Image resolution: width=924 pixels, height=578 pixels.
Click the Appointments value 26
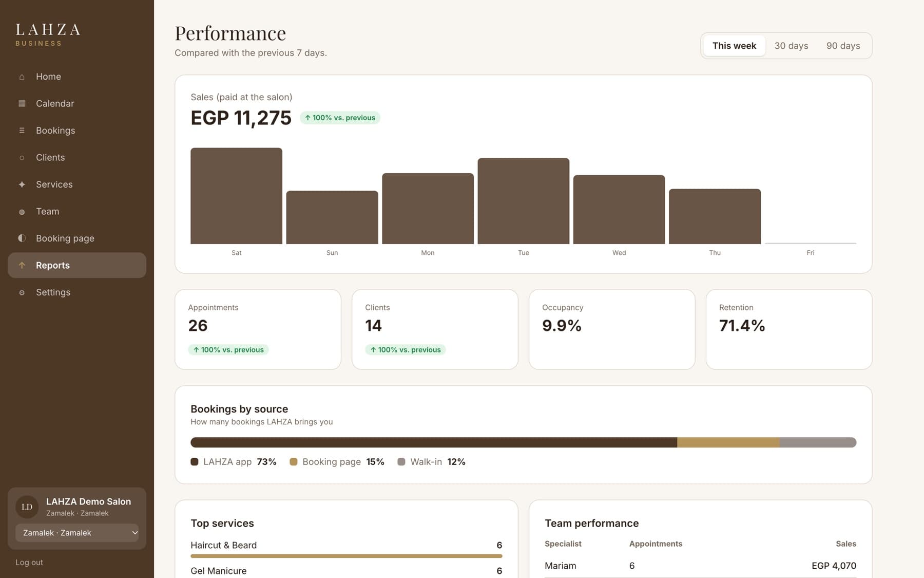click(198, 326)
